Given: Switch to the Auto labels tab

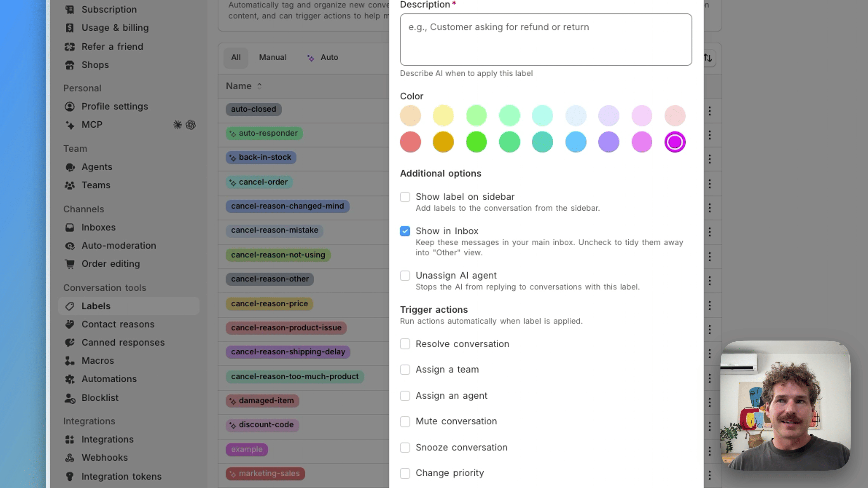Looking at the screenshot, I should 323,58.
